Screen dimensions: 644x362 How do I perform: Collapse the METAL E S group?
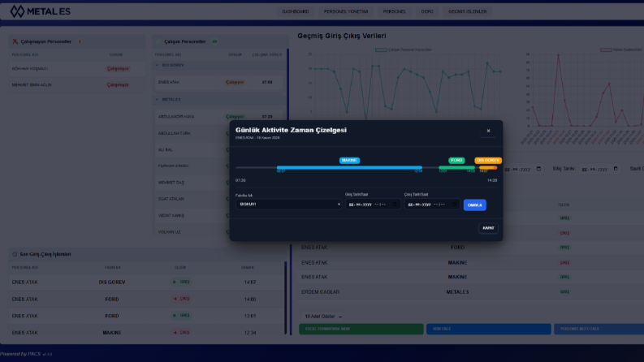pos(157,99)
